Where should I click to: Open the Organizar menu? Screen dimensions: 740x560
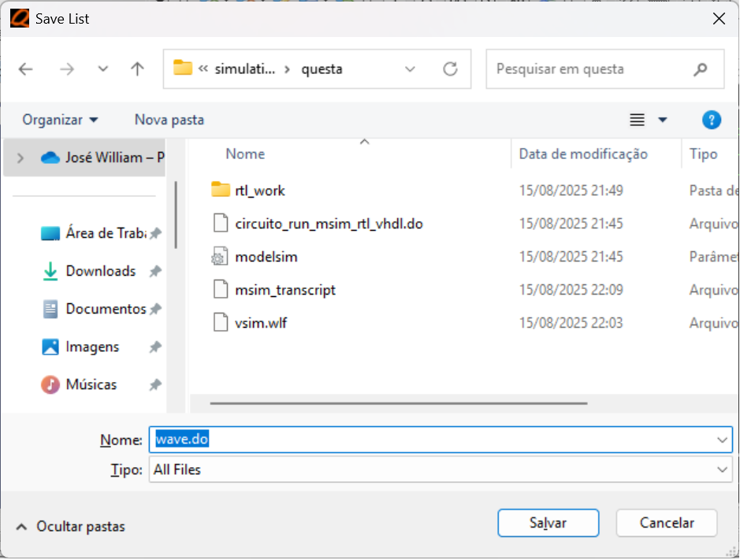point(61,120)
